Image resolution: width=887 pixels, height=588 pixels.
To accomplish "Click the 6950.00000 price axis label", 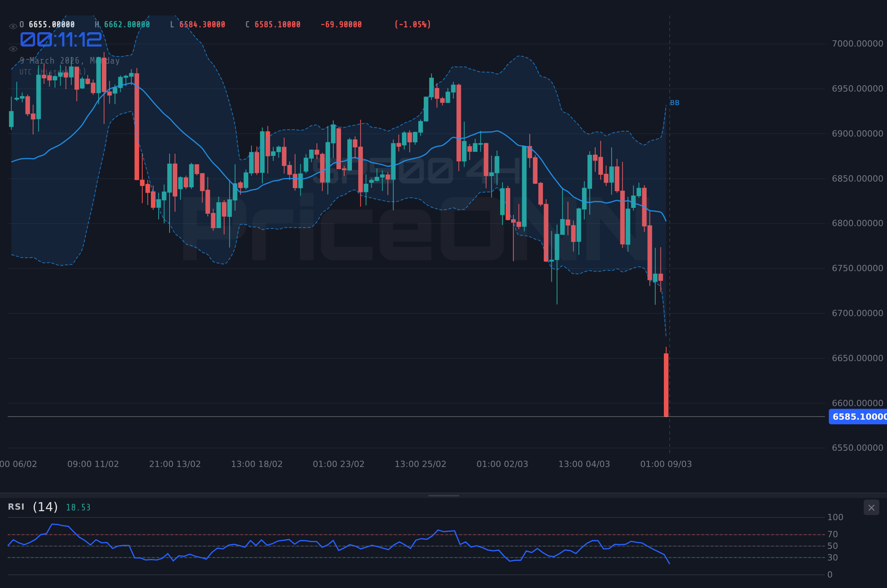I will (858, 88).
